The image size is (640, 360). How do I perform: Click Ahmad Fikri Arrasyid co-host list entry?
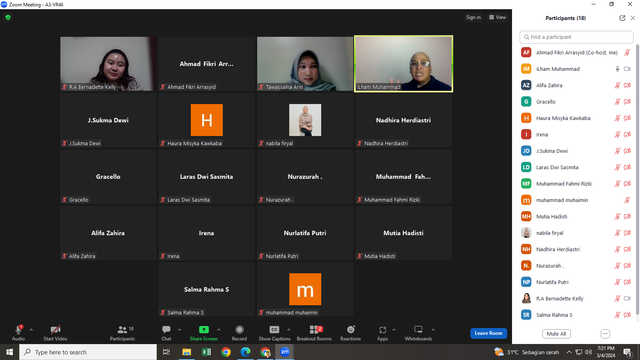[x=576, y=53]
